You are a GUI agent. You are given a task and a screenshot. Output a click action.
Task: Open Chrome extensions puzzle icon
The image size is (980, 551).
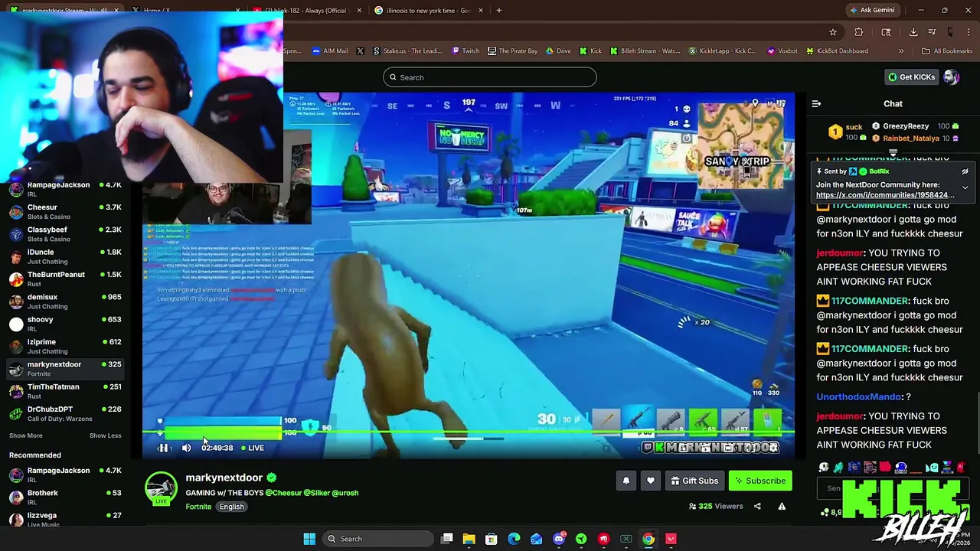pos(858,32)
